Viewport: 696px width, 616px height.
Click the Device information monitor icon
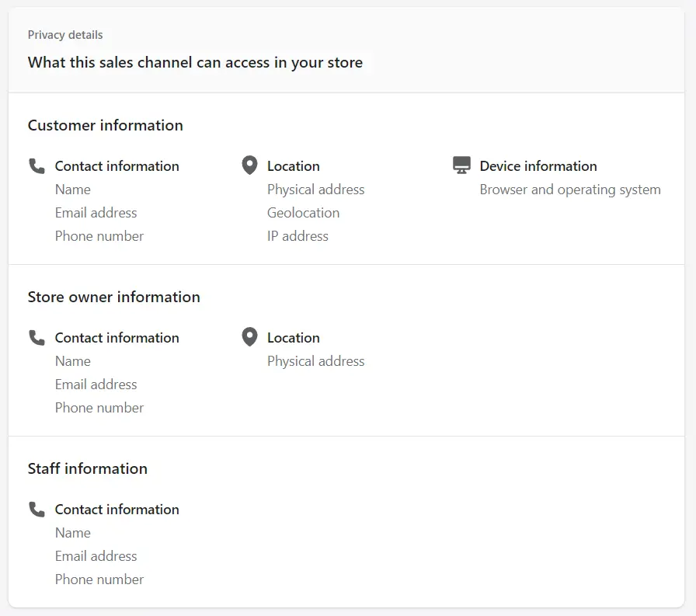tap(461, 165)
